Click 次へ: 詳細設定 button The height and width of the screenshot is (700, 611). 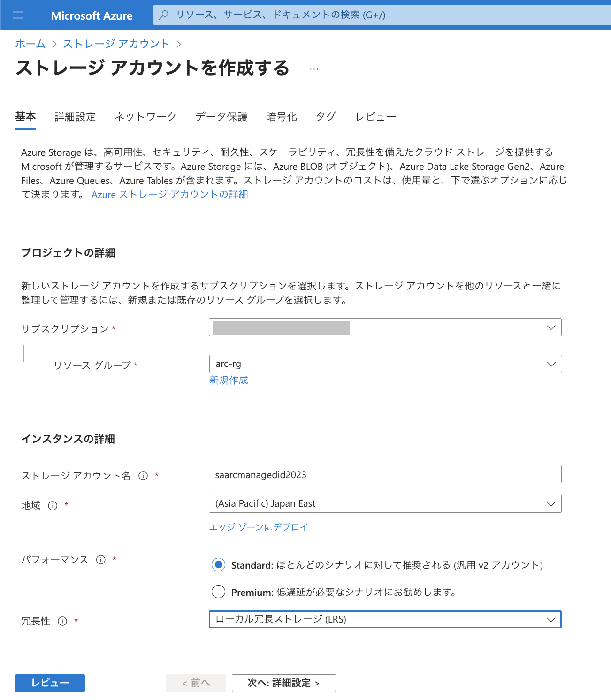coord(284,683)
